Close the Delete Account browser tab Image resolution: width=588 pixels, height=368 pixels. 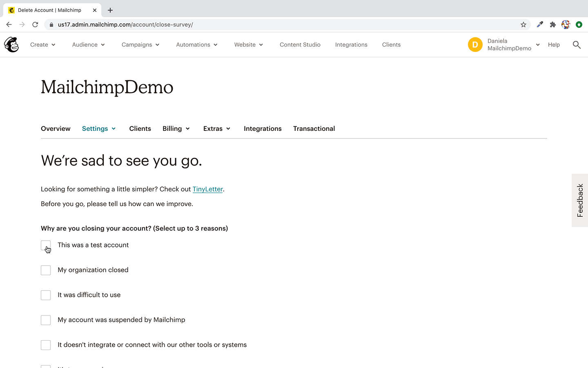(x=95, y=10)
